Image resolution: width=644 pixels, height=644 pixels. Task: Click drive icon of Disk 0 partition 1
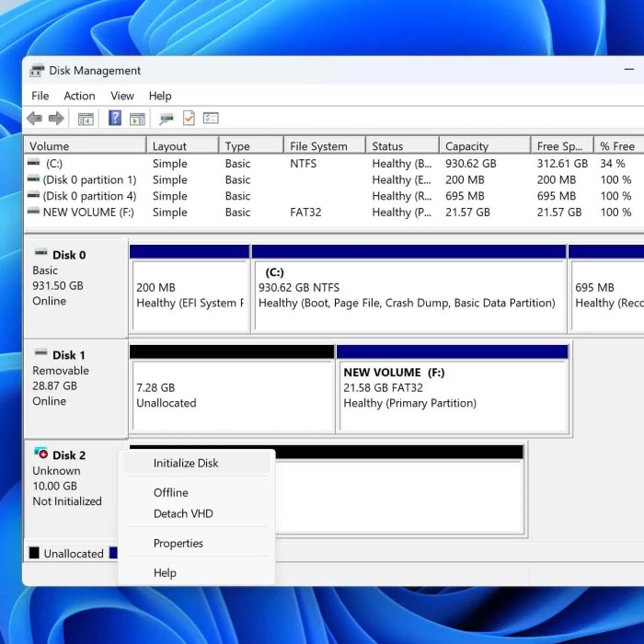pyautogui.click(x=34, y=179)
